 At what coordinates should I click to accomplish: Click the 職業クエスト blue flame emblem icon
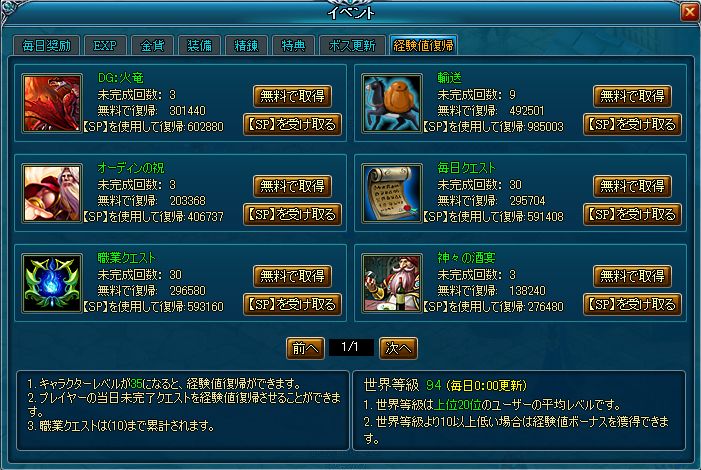pos(52,283)
